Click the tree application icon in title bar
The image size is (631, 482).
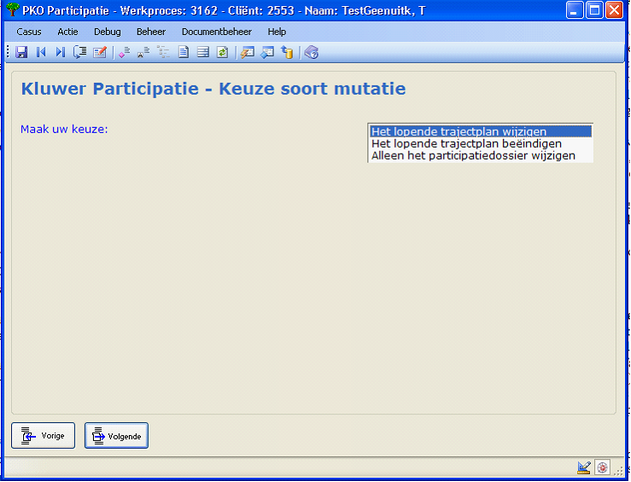click(13, 10)
